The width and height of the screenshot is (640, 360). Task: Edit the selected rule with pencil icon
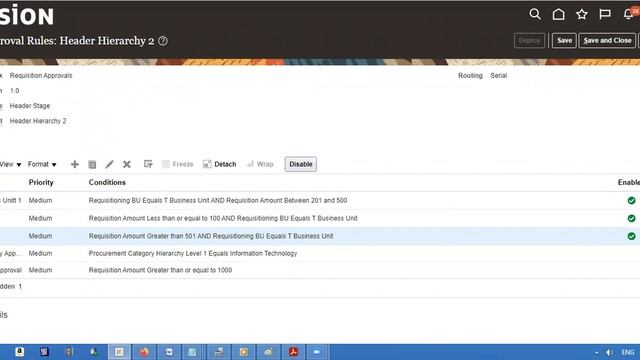pos(109,164)
